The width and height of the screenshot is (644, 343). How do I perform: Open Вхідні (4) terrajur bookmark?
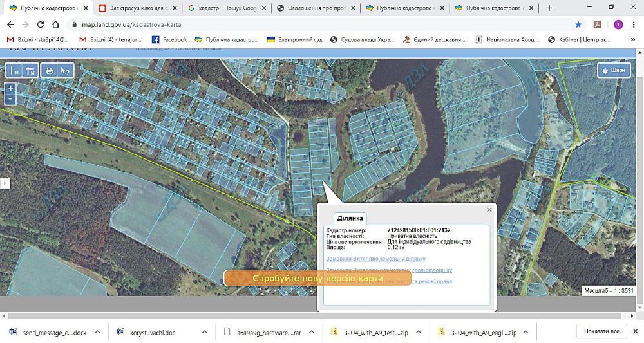click(111, 39)
